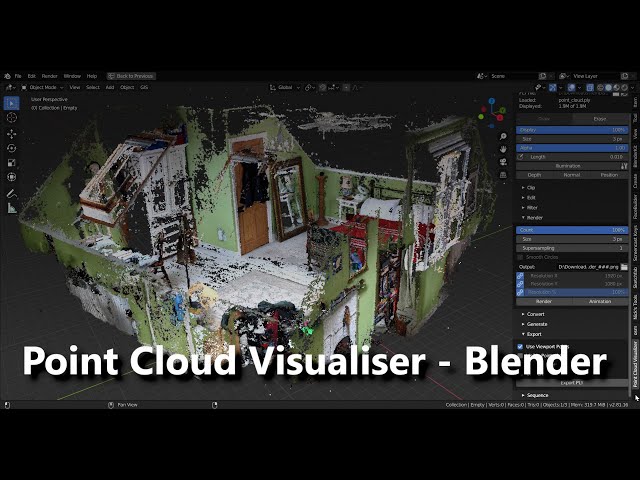Select the Scale tool
This screenshot has width=640, height=480.
pyautogui.click(x=11, y=162)
